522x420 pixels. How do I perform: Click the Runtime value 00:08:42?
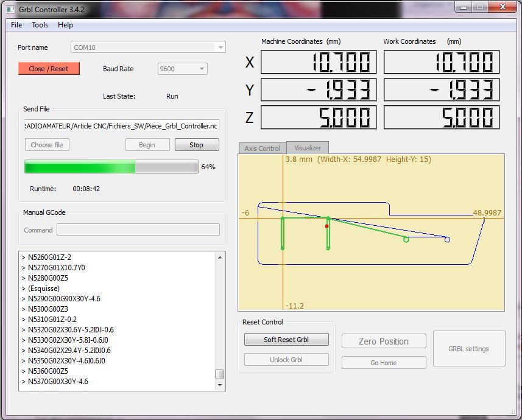pos(86,189)
